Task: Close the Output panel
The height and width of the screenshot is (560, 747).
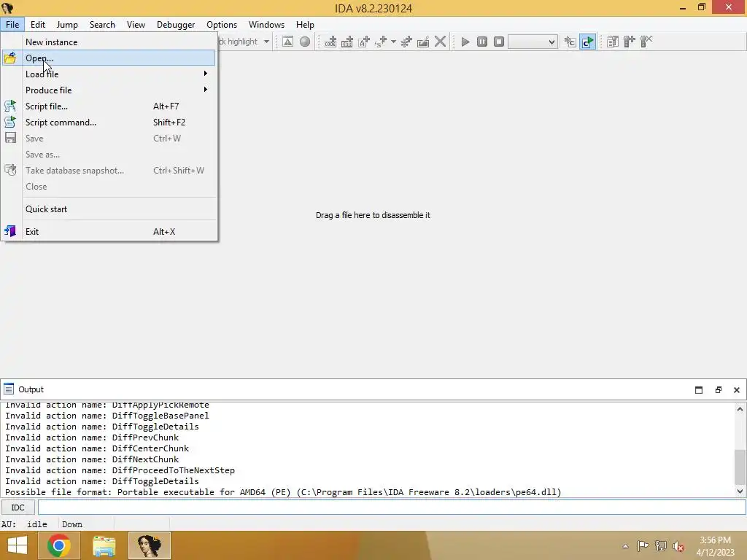Action: point(737,390)
